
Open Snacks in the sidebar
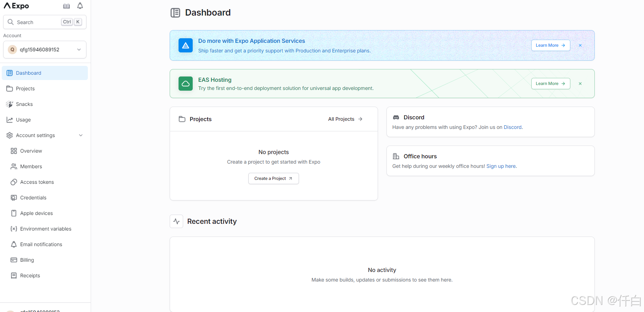45,104
